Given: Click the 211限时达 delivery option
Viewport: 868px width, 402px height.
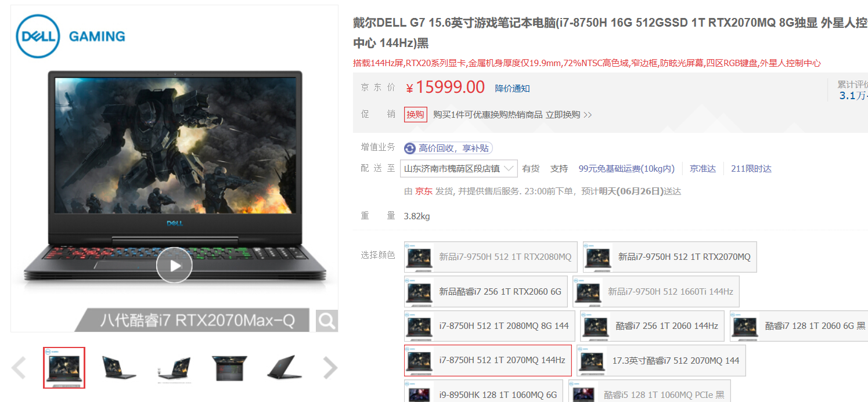Looking at the screenshot, I should (751, 169).
